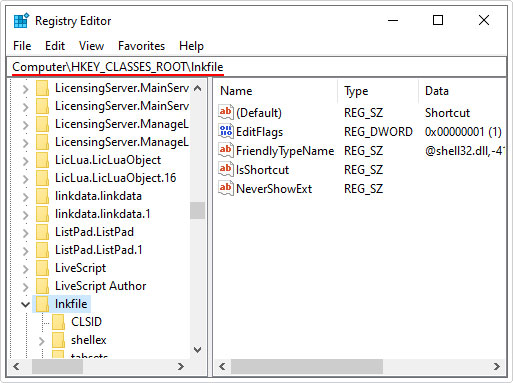
Task: Click the LiveScript folder icon
Action: click(43, 268)
